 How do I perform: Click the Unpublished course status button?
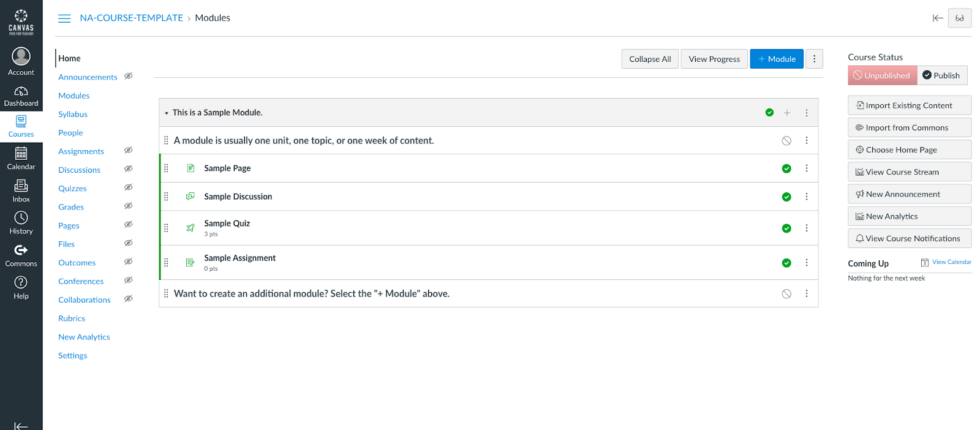pyautogui.click(x=882, y=75)
